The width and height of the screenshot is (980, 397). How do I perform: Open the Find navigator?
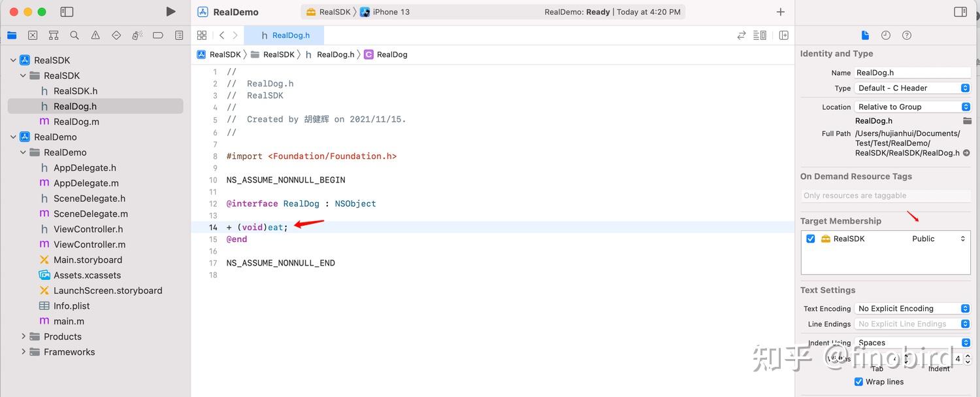[74, 35]
